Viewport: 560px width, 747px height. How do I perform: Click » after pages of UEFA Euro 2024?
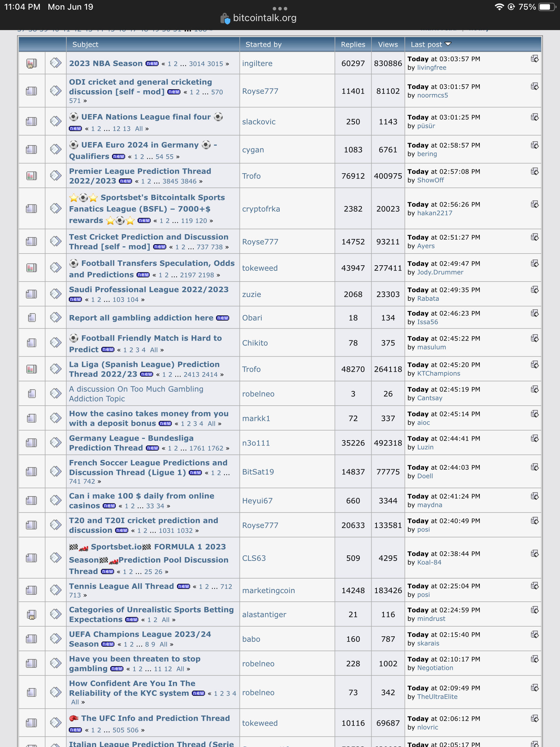[178, 157]
